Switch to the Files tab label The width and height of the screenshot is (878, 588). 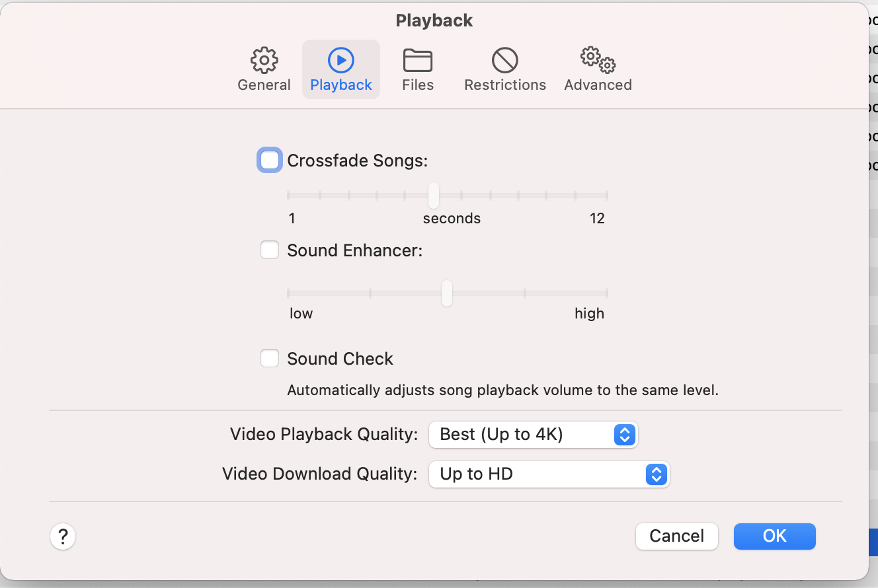coord(418,85)
